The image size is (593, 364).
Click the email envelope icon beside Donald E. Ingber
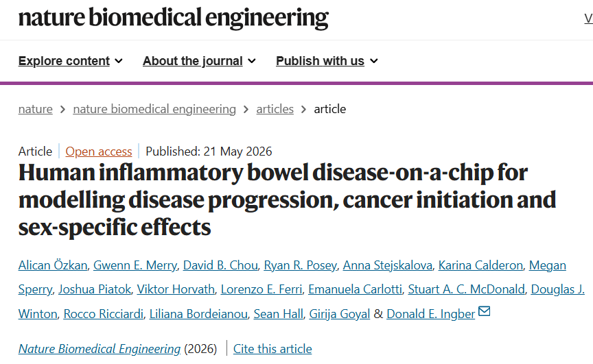point(484,311)
